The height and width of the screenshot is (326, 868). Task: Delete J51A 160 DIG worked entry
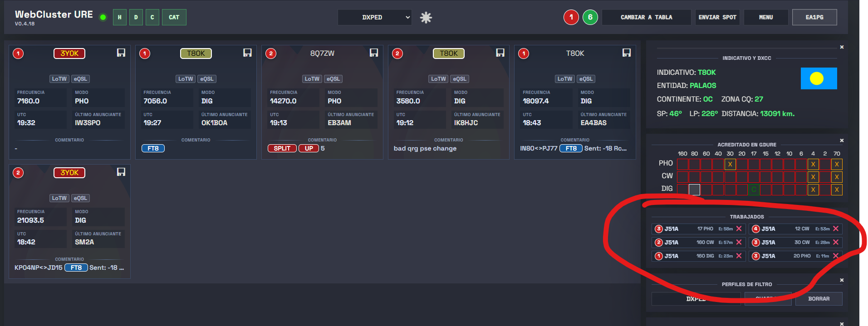[x=739, y=256]
